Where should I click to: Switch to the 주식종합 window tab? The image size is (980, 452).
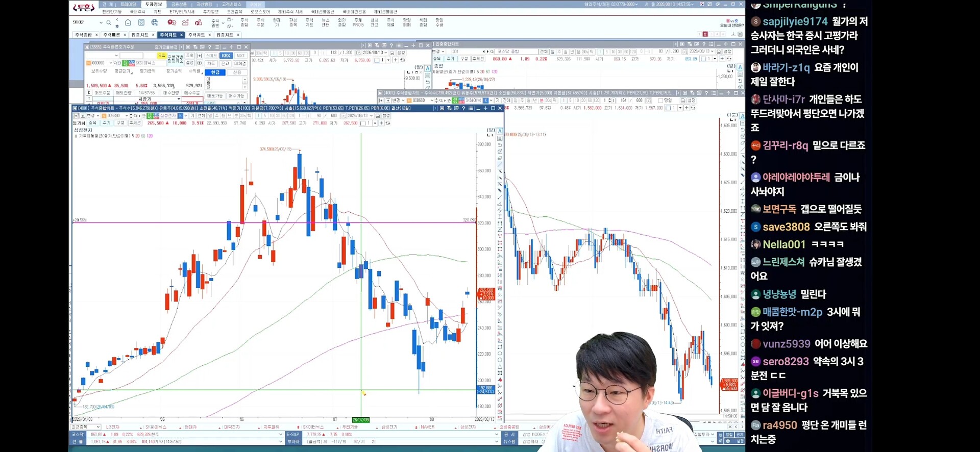tap(84, 35)
